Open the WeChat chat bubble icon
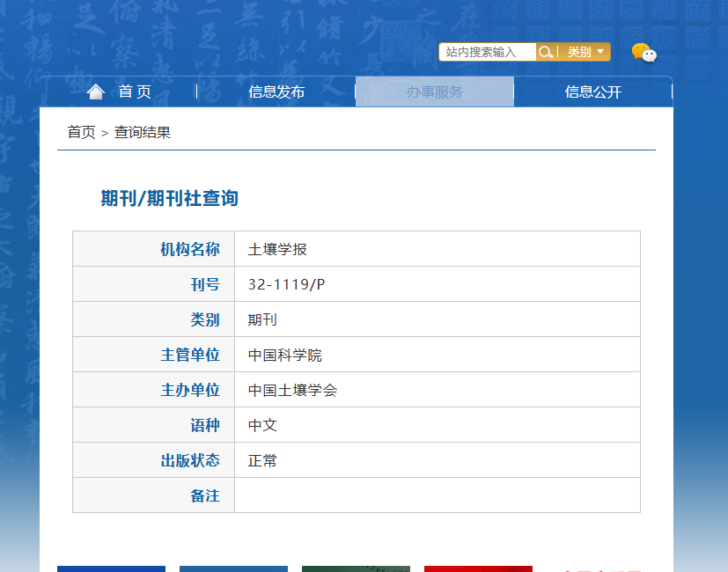Image resolution: width=728 pixels, height=572 pixels. click(x=644, y=53)
